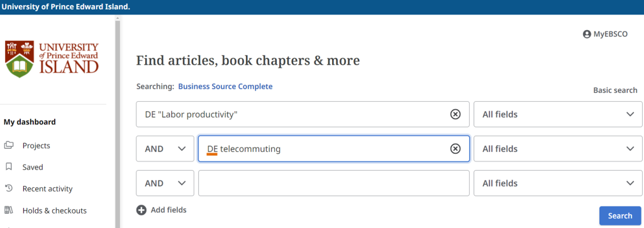This screenshot has width=644, height=228.
Task: Open the AND operator dropdown for third row
Action: click(165, 183)
